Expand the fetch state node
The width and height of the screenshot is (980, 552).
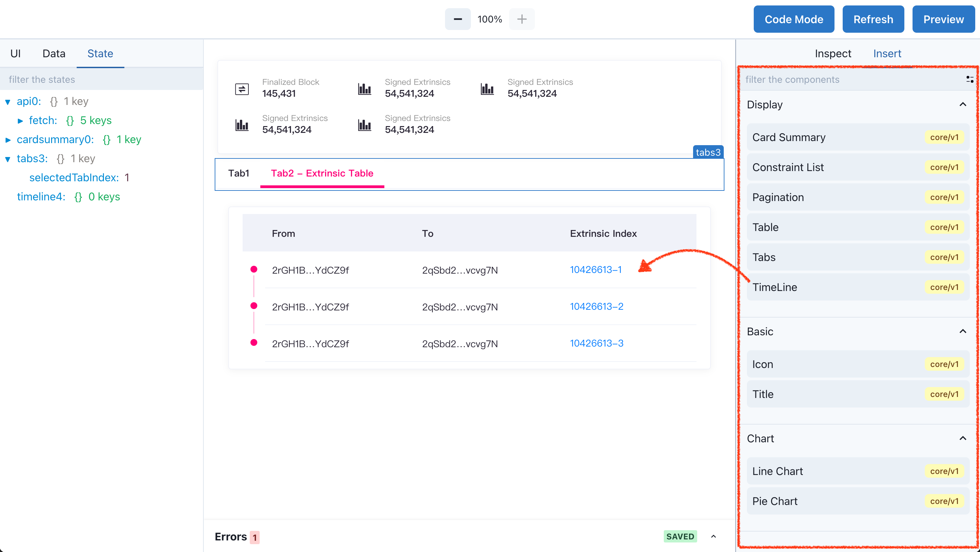coord(20,121)
